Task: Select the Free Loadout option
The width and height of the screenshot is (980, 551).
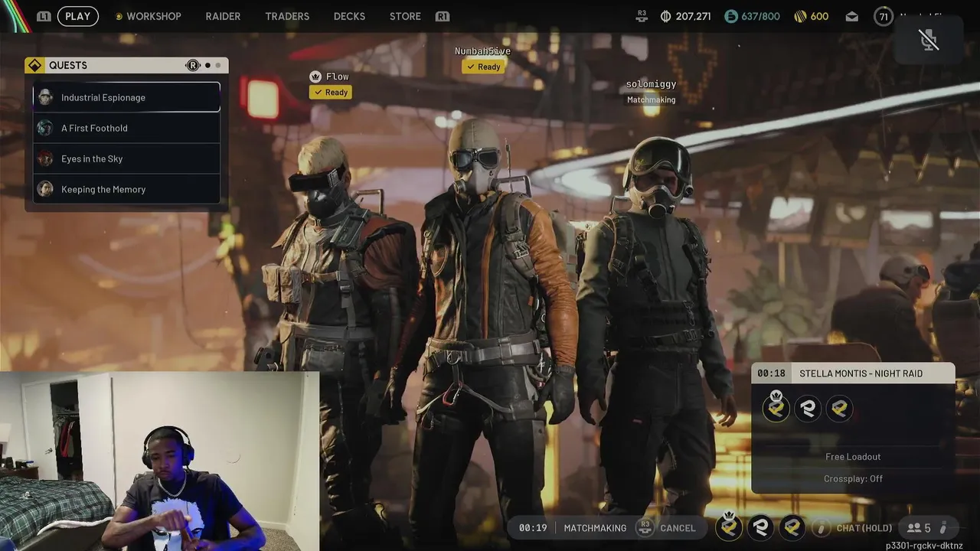Action: (x=853, y=457)
